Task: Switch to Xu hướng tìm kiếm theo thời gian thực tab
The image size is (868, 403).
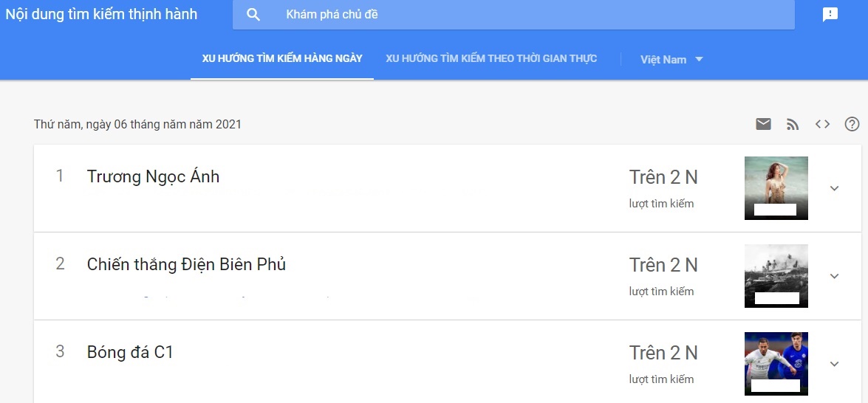Action: tap(491, 58)
